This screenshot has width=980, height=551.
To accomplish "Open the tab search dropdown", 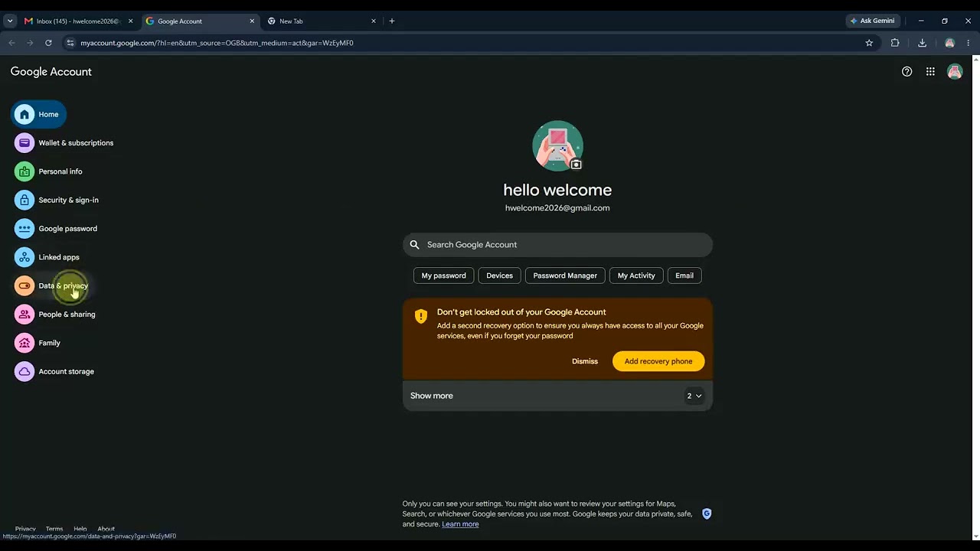I will pyautogui.click(x=10, y=21).
